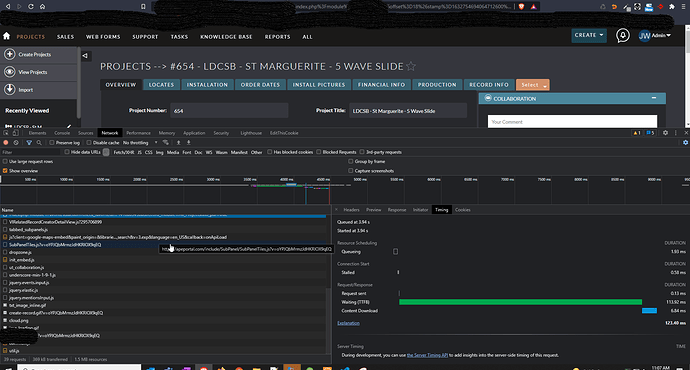This screenshot has width=690, height=370.
Task: Expand the No throttling dropdown
Action: click(x=140, y=143)
